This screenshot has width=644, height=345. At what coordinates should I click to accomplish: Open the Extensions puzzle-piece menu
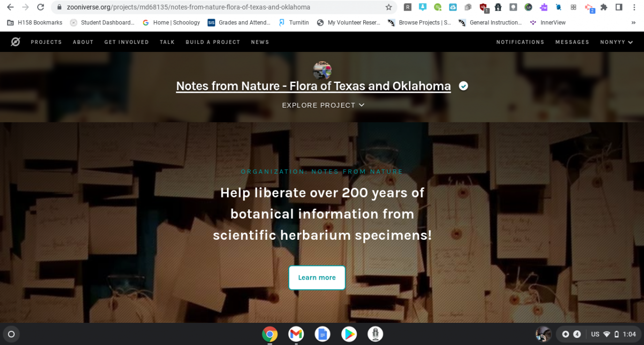604,7
